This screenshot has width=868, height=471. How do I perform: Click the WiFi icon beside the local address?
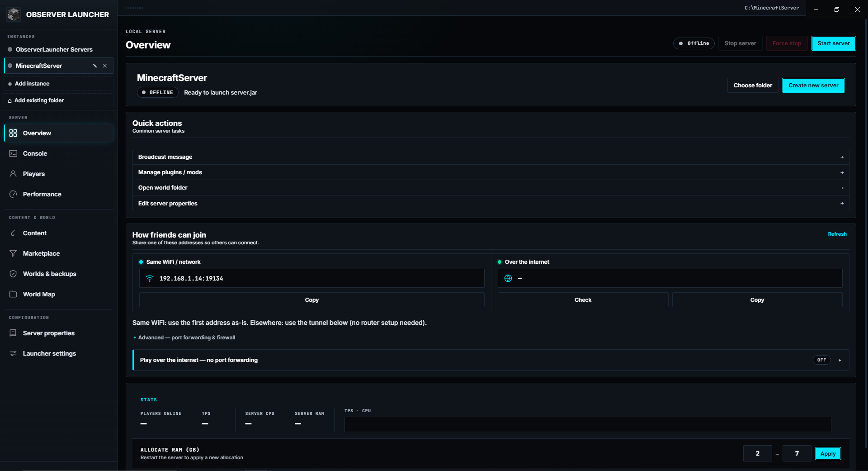pyautogui.click(x=150, y=278)
